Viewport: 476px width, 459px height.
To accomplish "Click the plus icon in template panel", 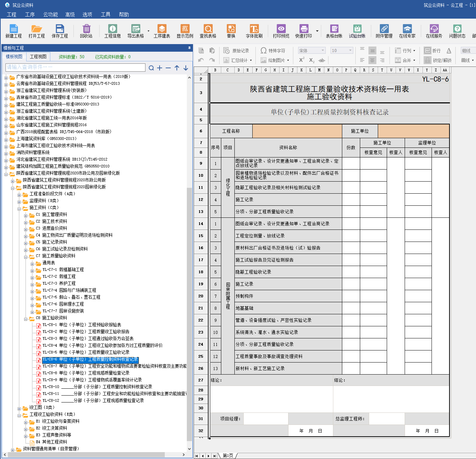I will click(x=160, y=68).
